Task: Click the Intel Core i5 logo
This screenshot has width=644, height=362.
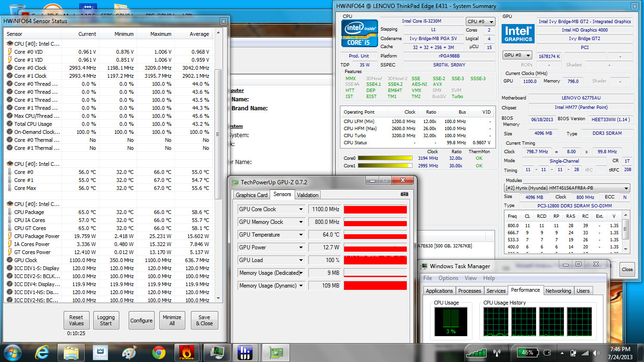Action: tap(360, 33)
